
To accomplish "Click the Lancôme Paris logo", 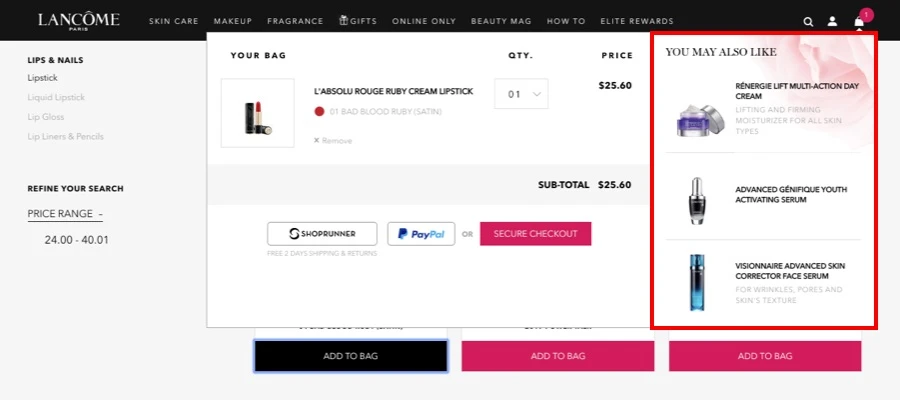I will pyautogui.click(x=79, y=20).
